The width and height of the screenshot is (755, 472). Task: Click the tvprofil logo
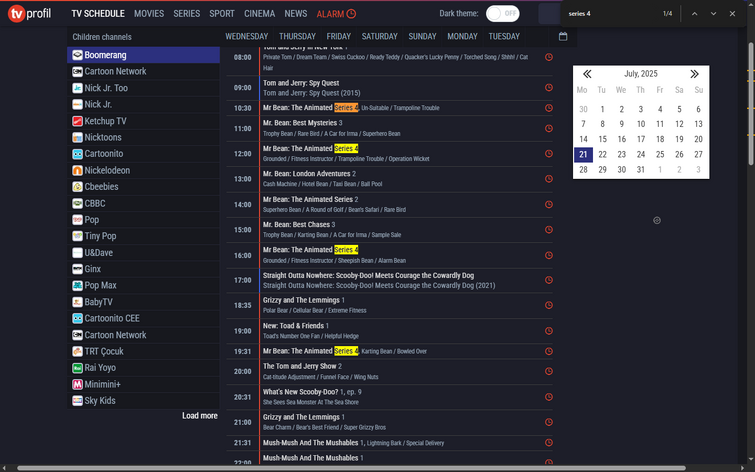[x=30, y=13]
